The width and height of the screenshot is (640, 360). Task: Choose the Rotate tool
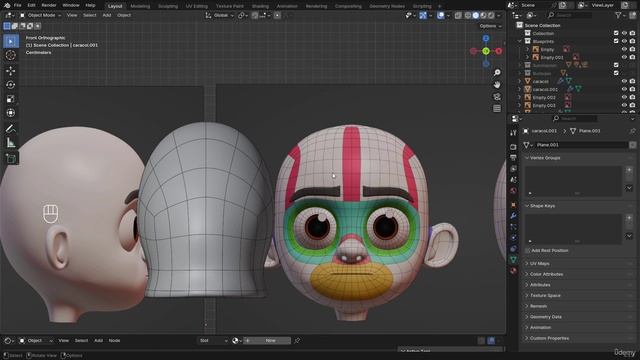(11, 84)
